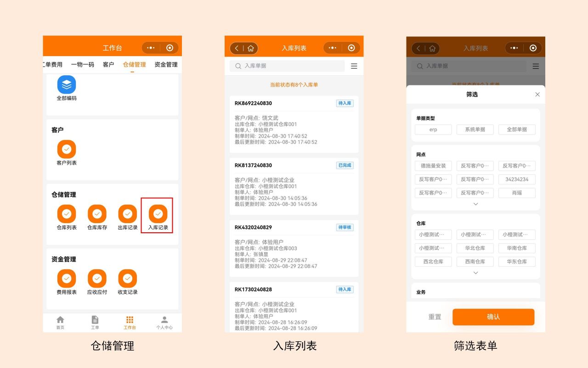Open the 仓库列表 icon
The image size is (588, 368).
coord(67,214)
